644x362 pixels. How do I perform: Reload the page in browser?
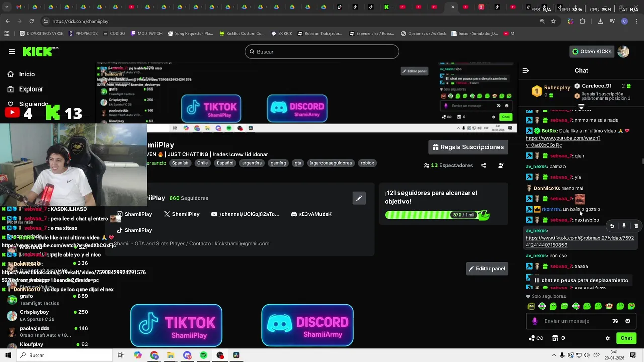[x=31, y=21]
